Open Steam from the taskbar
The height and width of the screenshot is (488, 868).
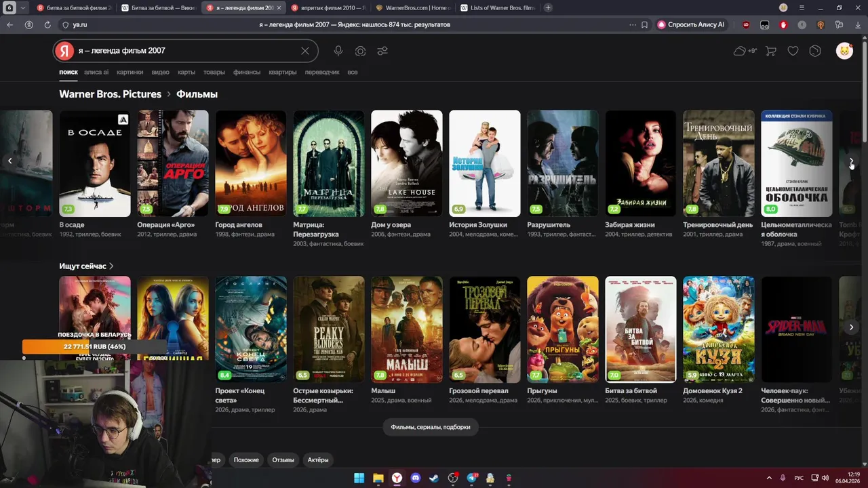tap(434, 478)
